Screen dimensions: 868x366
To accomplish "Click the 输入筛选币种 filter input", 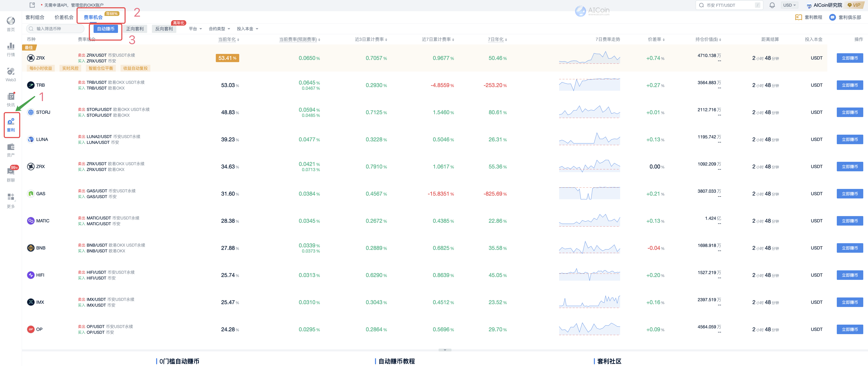I will [x=55, y=29].
